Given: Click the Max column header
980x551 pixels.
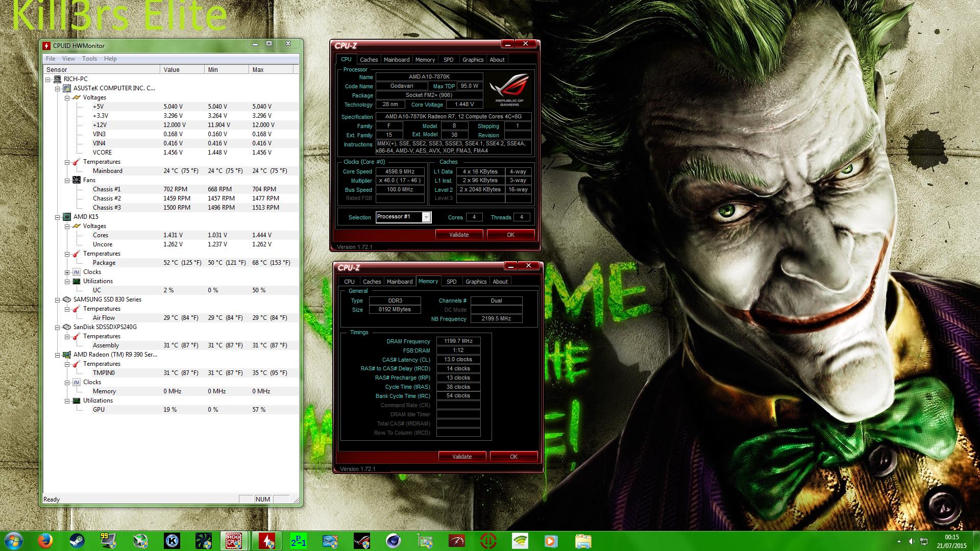Looking at the screenshot, I should pyautogui.click(x=272, y=70).
